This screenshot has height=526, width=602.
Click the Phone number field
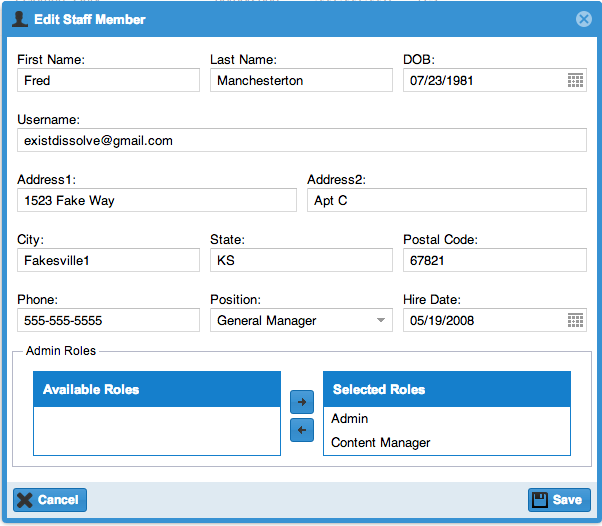click(108, 321)
